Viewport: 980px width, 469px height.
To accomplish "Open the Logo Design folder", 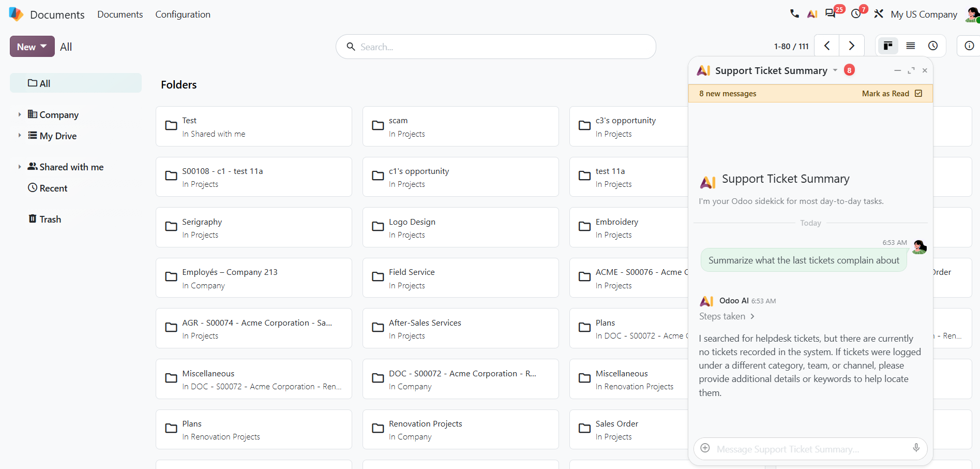I will coord(460,227).
